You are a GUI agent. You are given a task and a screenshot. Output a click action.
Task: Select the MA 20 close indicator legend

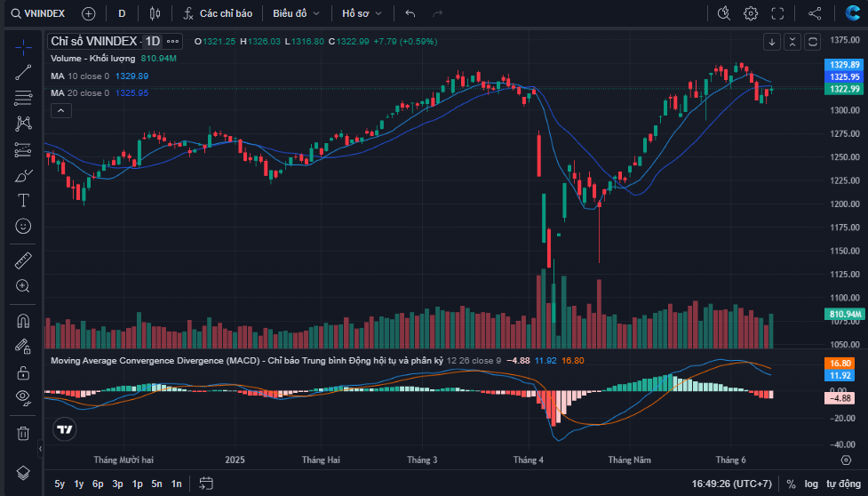pos(80,93)
